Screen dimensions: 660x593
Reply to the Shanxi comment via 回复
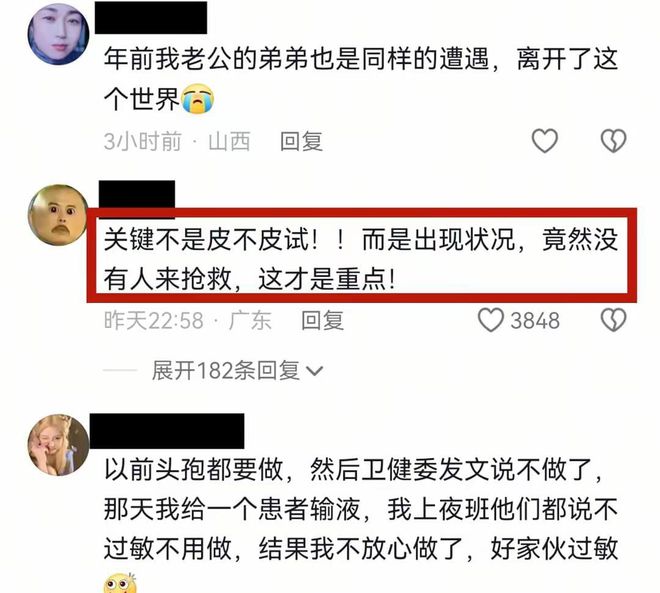point(301,141)
